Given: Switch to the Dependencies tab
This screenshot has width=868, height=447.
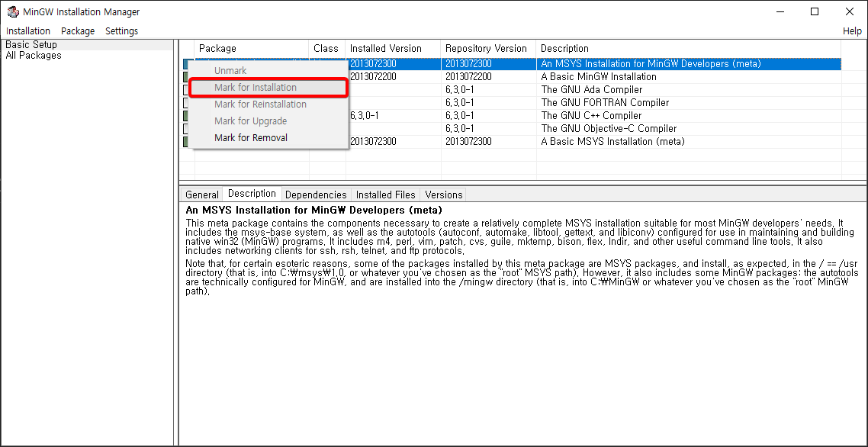Looking at the screenshot, I should [x=316, y=195].
